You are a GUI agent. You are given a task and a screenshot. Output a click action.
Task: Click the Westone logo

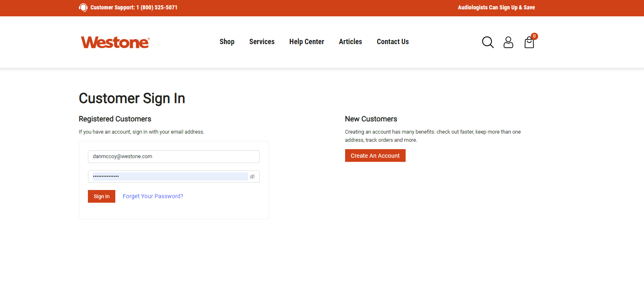point(115,42)
